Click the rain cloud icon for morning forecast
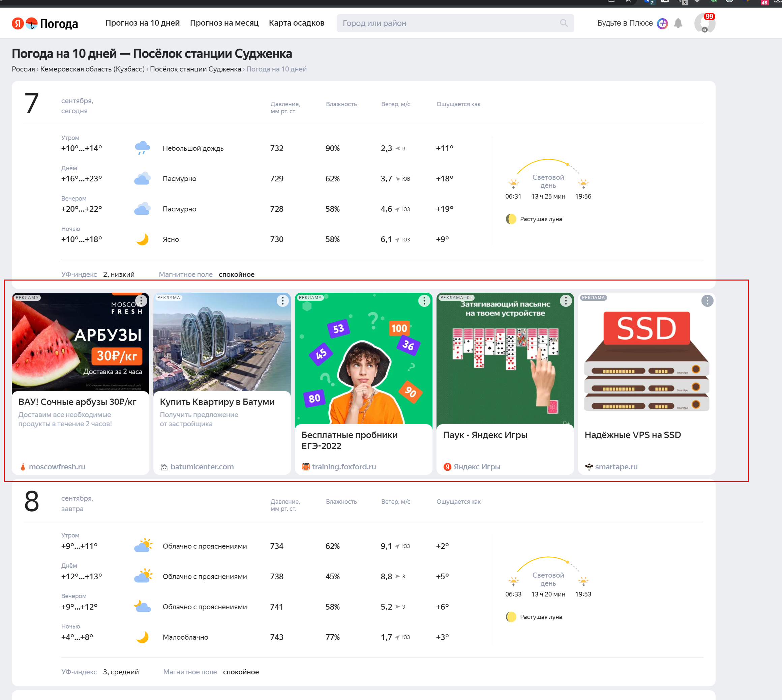Viewport: 782px width, 700px height. [x=142, y=147]
